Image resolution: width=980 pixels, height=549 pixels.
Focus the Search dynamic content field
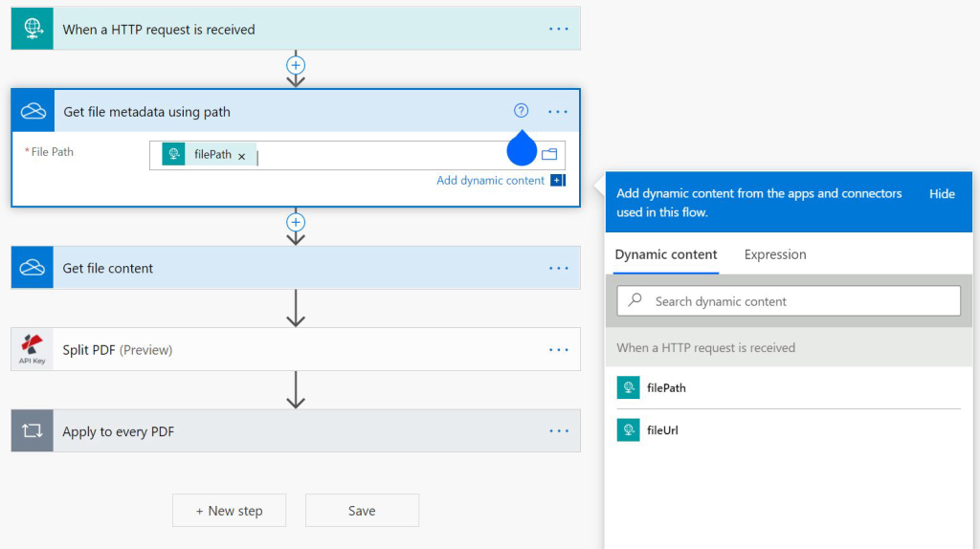[789, 301]
